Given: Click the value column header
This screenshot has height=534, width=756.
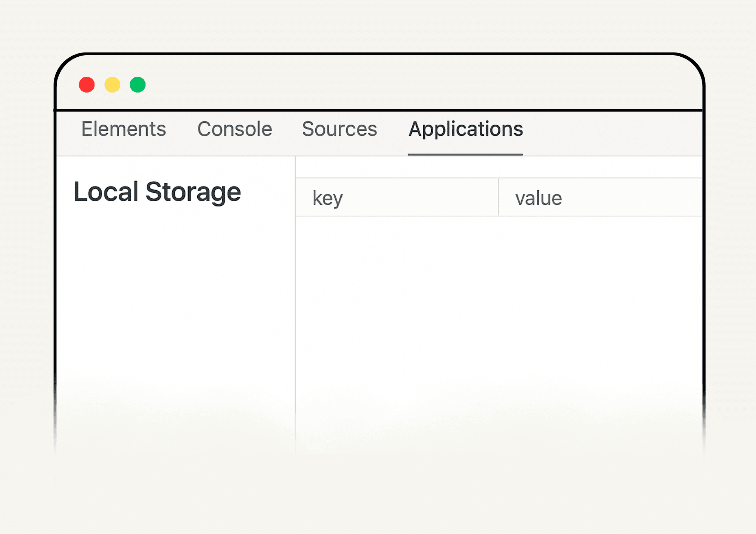Looking at the screenshot, I should [538, 198].
